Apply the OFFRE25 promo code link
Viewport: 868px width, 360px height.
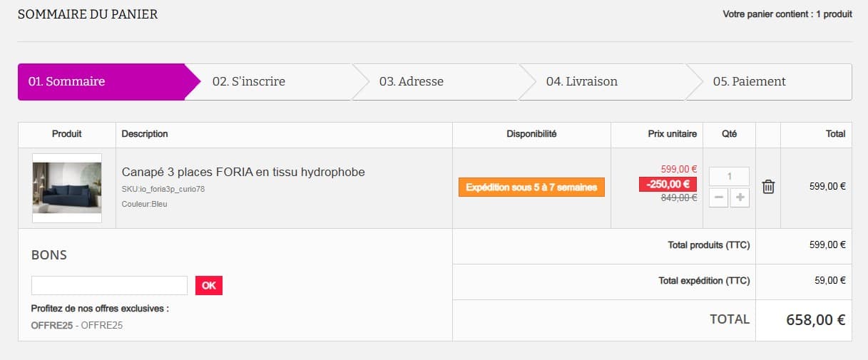pyautogui.click(x=51, y=325)
